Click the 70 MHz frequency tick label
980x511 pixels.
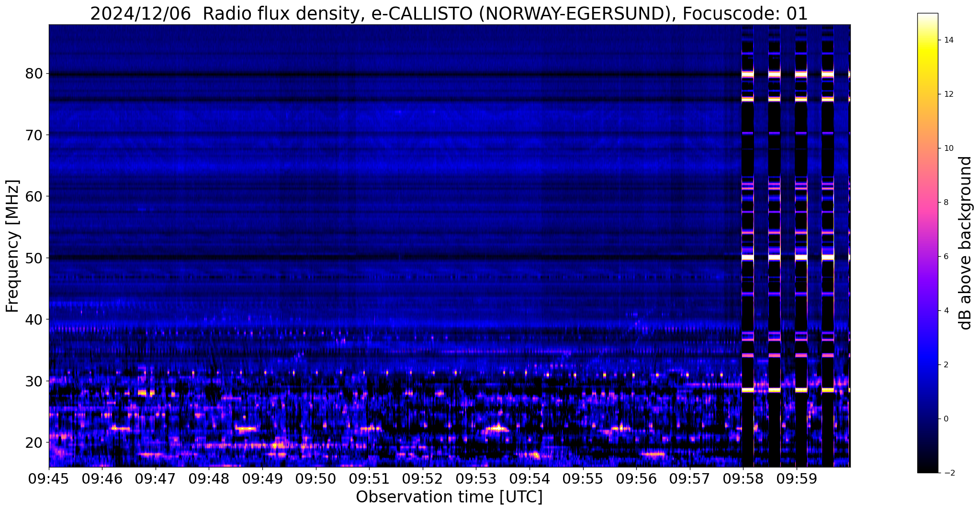click(34, 135)
